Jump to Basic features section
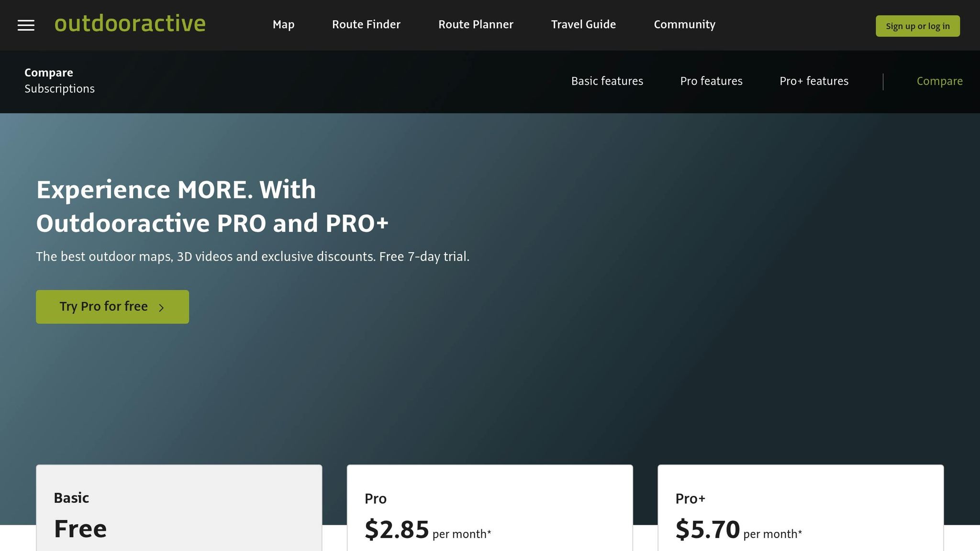Screen dimensions: 980x551 pyautogui.click(x=607, y=81)
